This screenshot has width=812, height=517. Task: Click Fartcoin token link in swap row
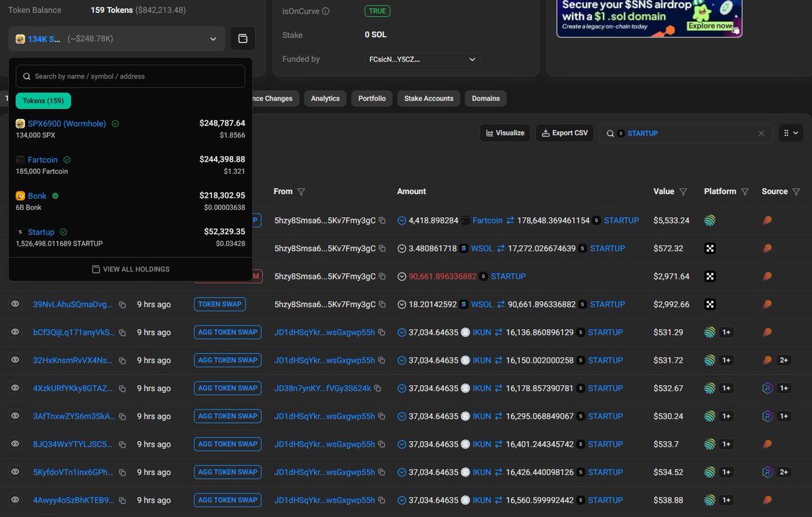pos(487,221)
